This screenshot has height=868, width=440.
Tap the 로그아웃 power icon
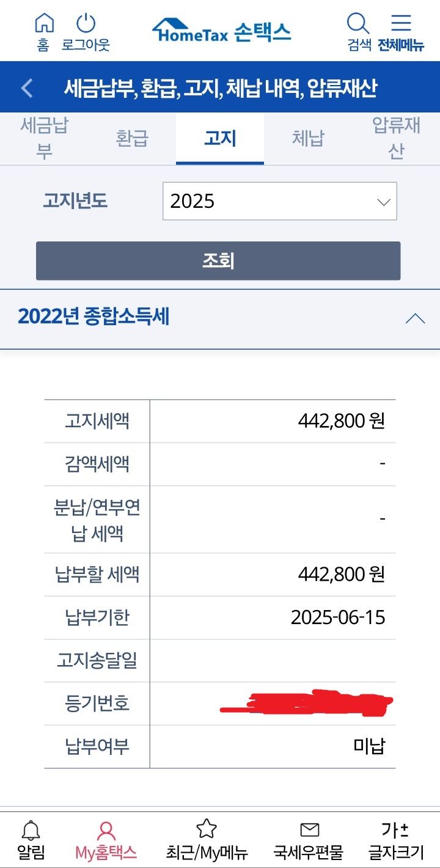(86, 24)
